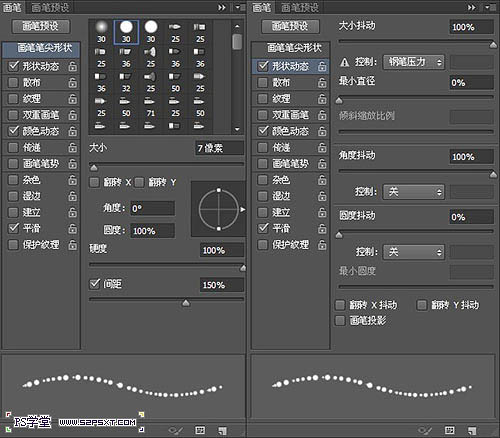Open the 钢笔压力 control dropdown
Image resolution: width=500 pixels, height=438 pixels.
(414, 62)
